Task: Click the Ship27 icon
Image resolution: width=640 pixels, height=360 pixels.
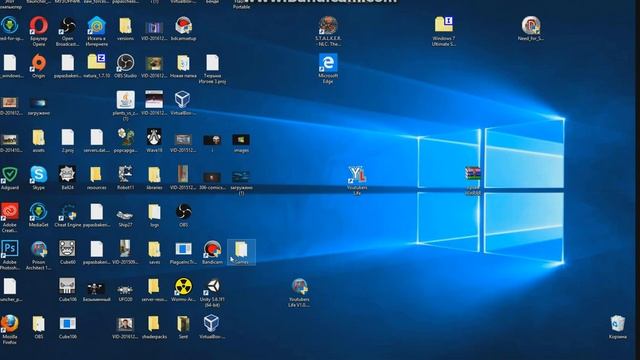Action: coord(125,215)
